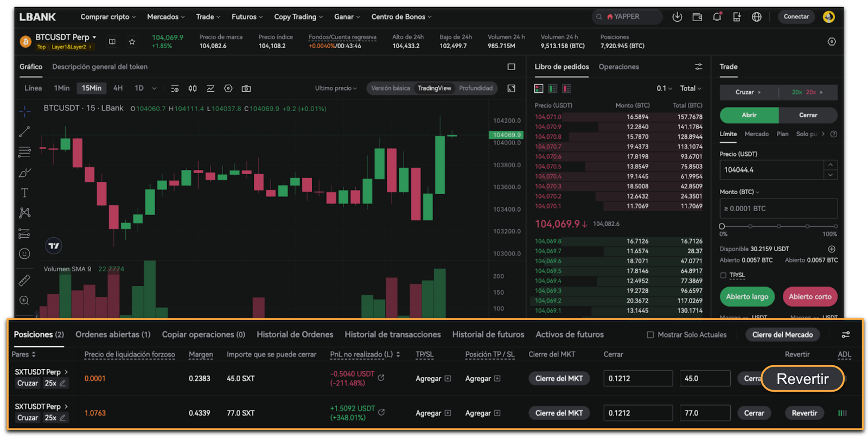Open chart settings hexagon in chart toolbar
This screenshot has width=868, height=439.
[228, 88]
